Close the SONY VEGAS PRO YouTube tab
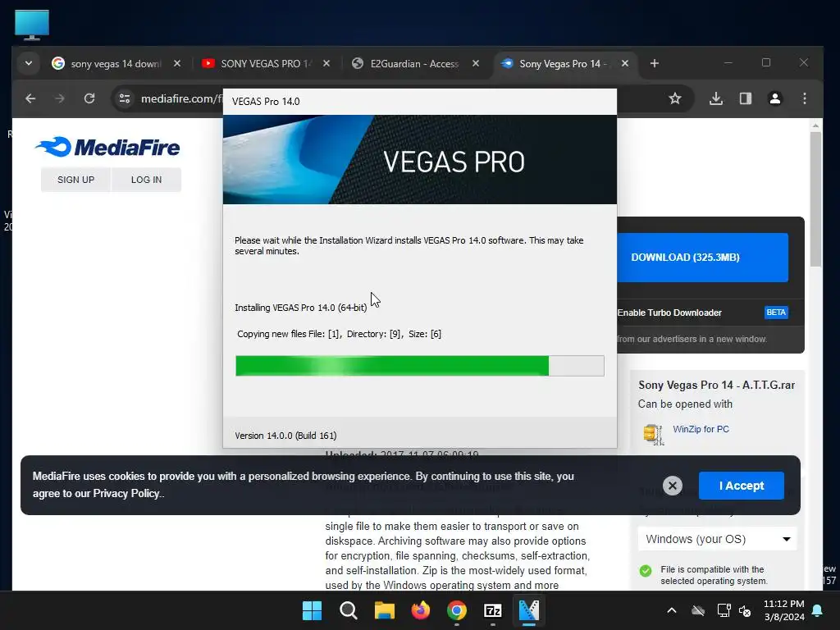840x630 pixels. tap(326, 64)
